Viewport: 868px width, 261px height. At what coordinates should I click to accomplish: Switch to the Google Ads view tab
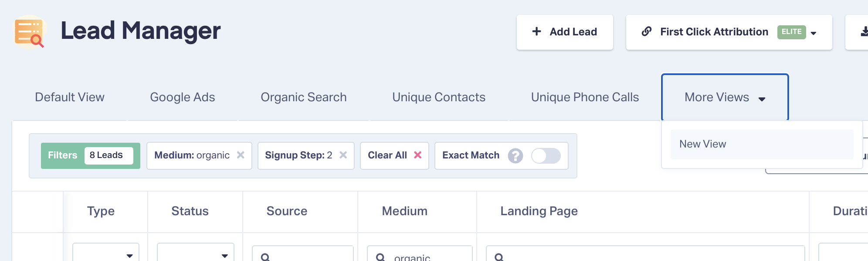[x=182, y=97]
